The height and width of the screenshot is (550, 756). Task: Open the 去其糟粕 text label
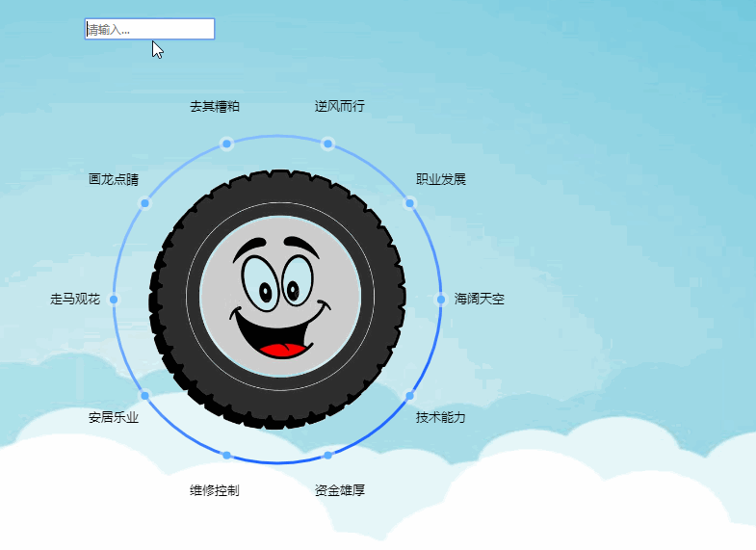point(214,106)
